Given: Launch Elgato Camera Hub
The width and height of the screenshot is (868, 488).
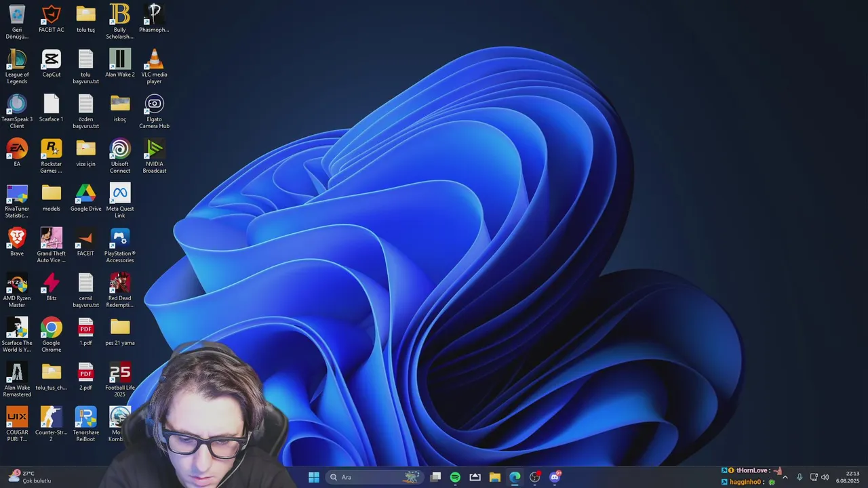Looking at the screenshot, I should pos(154,110).
